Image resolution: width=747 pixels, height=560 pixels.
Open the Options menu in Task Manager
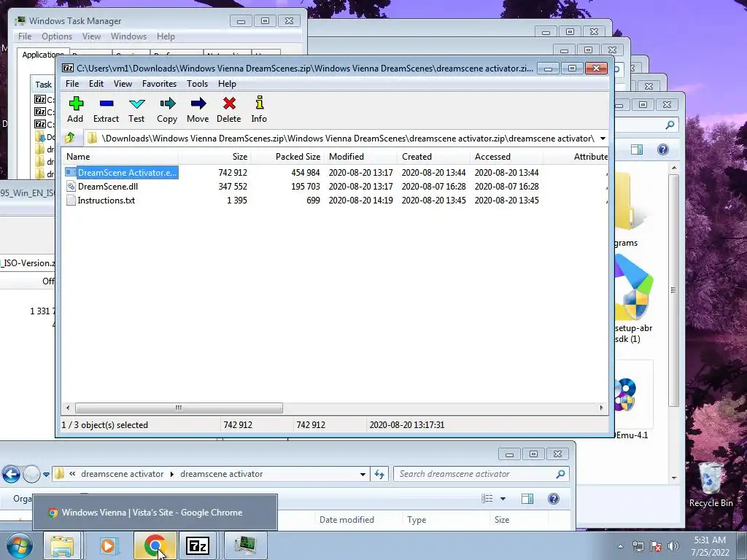57,36
